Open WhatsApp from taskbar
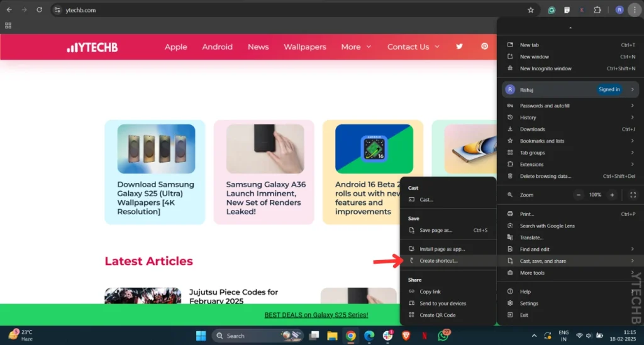 tap(443, 336)
